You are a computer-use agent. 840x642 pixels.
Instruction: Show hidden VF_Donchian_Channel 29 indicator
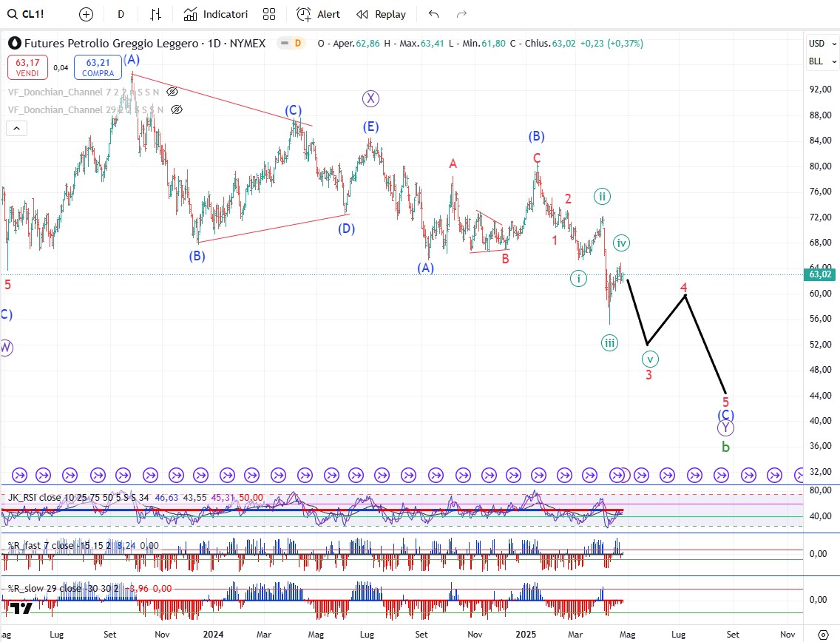[x=176, y=110]
